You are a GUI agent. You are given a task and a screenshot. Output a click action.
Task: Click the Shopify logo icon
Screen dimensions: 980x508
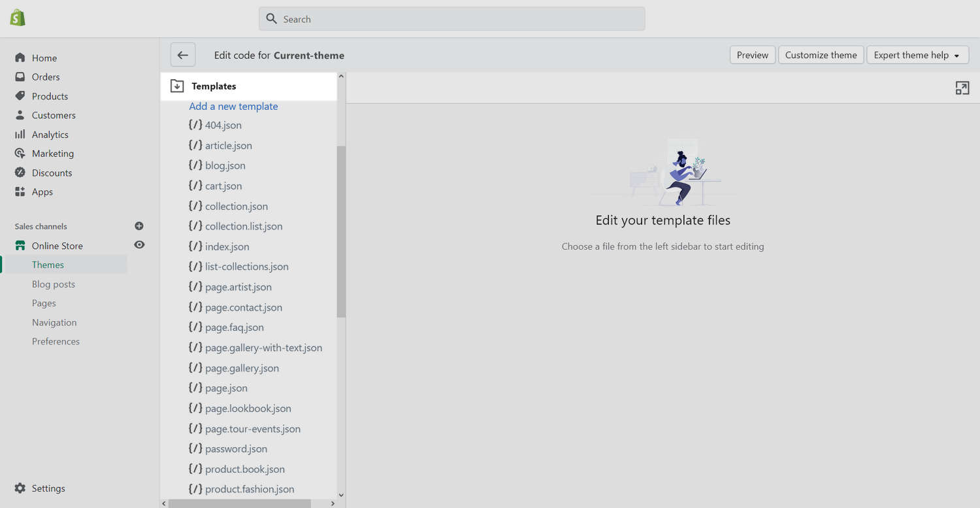pos(18,18)
